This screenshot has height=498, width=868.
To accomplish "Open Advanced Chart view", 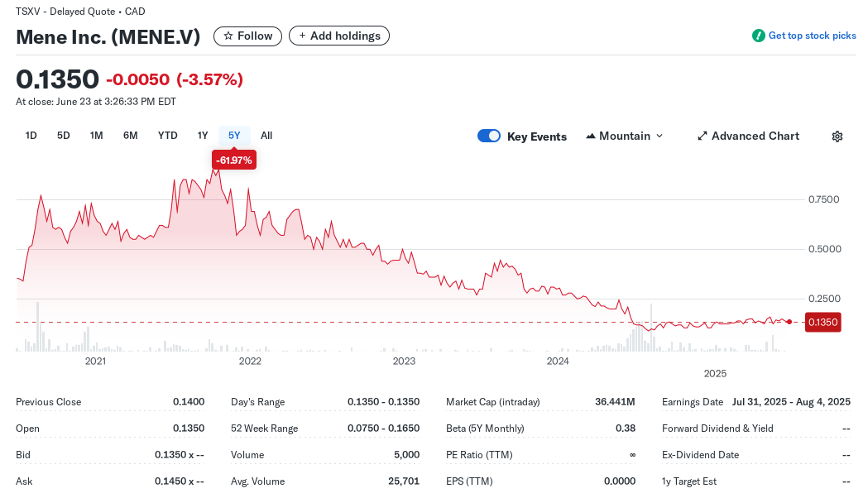I will [x=748, y=136].
